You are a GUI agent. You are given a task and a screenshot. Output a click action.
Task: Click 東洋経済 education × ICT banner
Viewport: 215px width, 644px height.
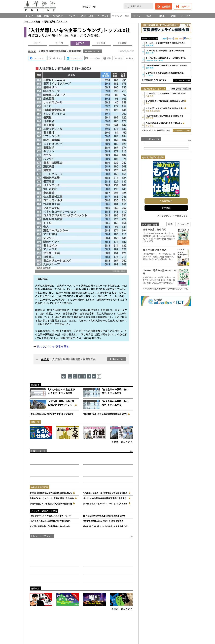(166, 301)
